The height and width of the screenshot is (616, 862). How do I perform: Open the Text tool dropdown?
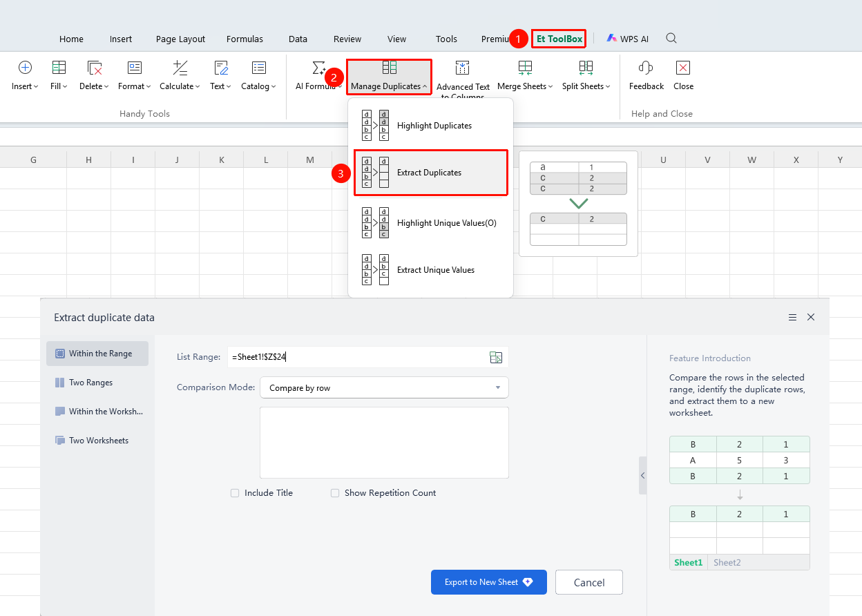(221, 76)
